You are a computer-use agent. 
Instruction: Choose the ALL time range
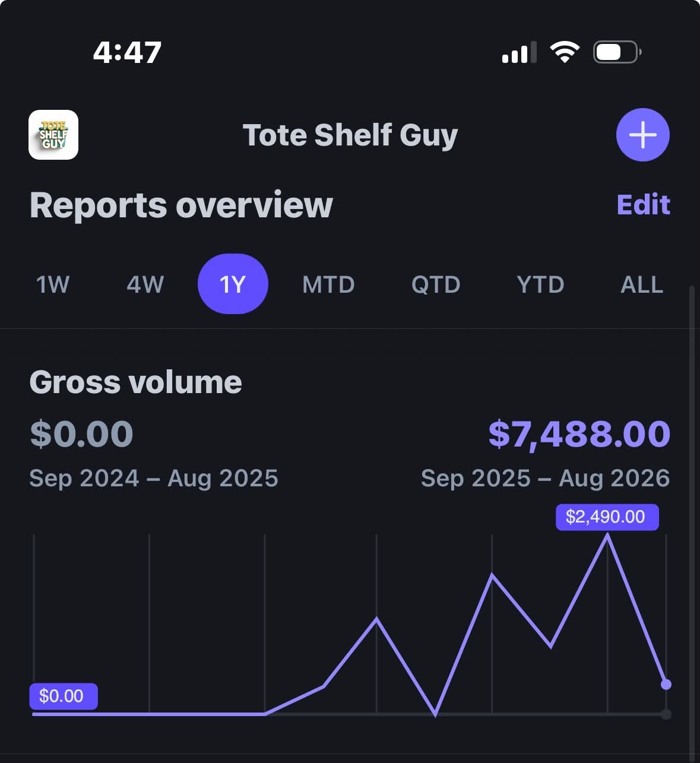(x=642, y=284)
